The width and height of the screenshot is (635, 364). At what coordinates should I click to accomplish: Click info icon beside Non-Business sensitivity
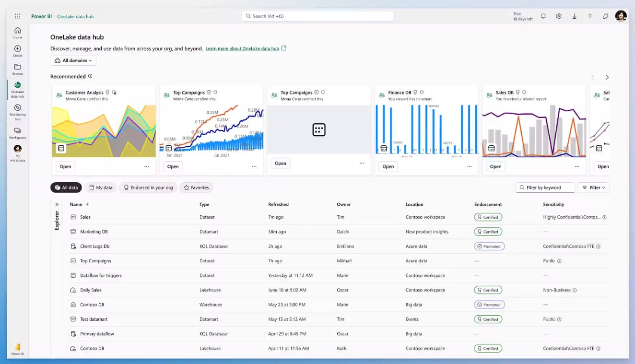tap(575, 290)
